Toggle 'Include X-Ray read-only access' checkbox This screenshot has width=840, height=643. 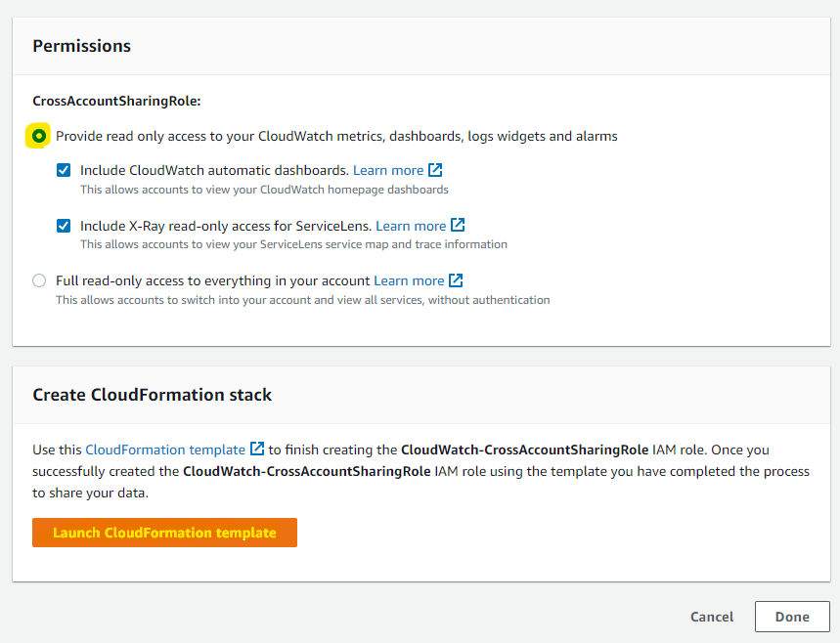pos(64,226)
